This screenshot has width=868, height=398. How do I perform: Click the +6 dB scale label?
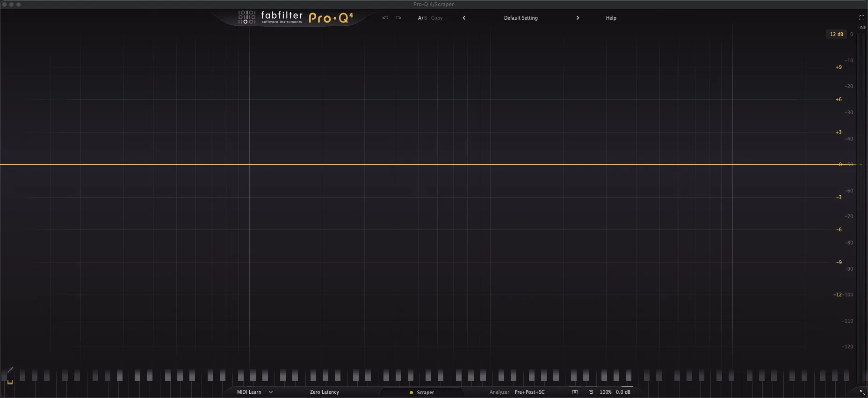point(839,99)
